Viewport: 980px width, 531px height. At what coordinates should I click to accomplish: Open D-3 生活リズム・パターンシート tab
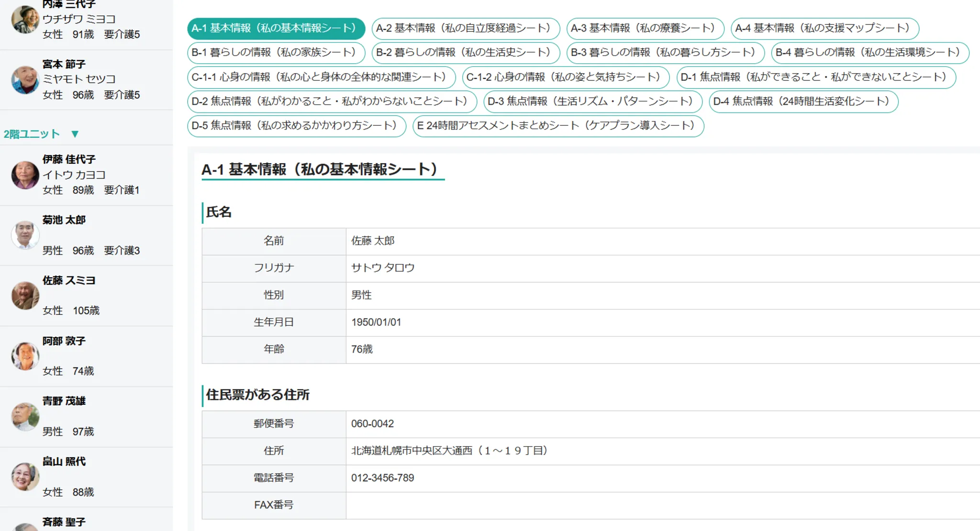click(592, 101)
